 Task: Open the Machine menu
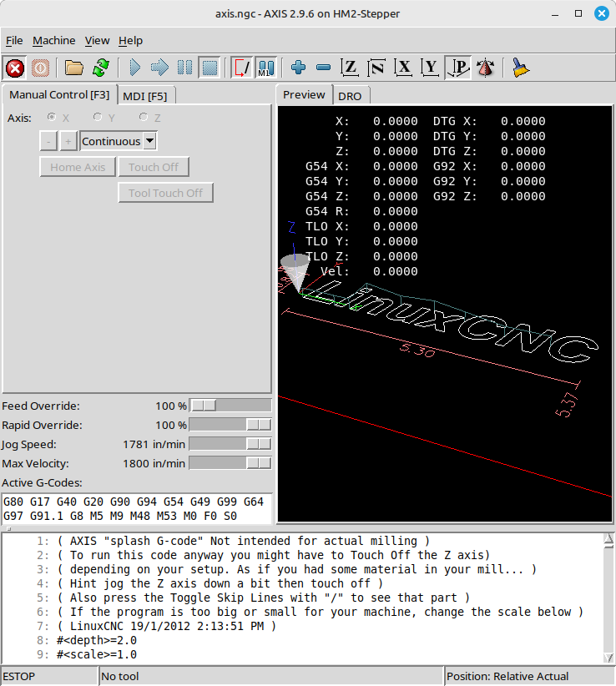coord(53,40)
